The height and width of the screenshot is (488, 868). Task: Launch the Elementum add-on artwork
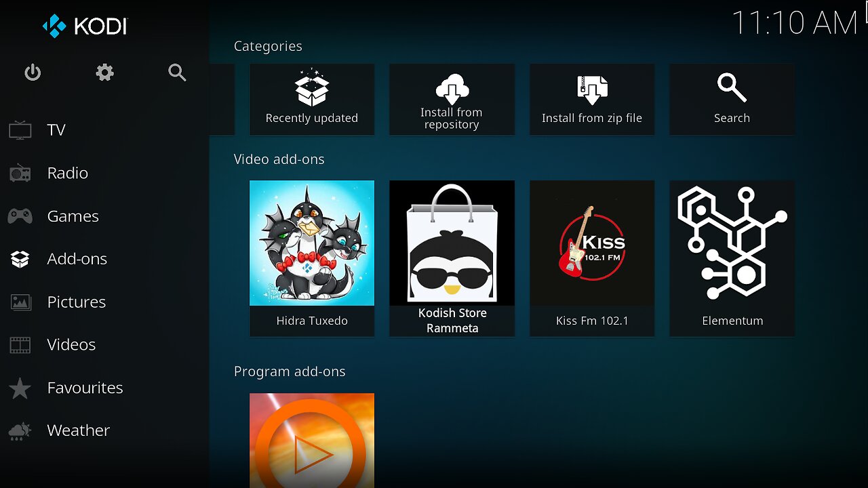tap(732, 243)
